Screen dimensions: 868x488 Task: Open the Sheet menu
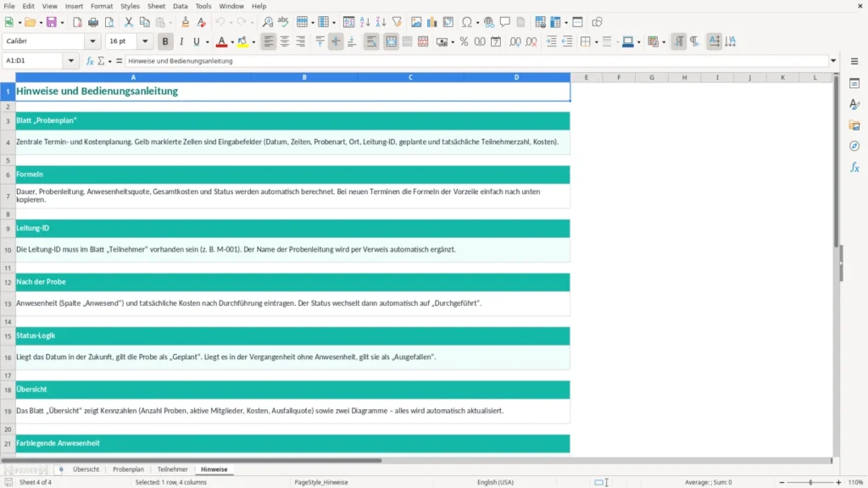coord(156,6)
